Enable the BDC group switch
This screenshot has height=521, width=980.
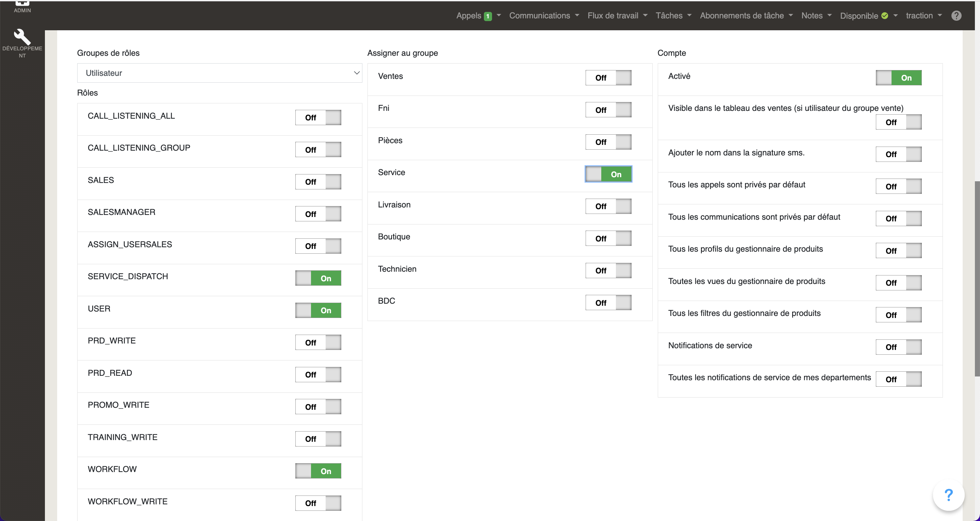point(608,303)
